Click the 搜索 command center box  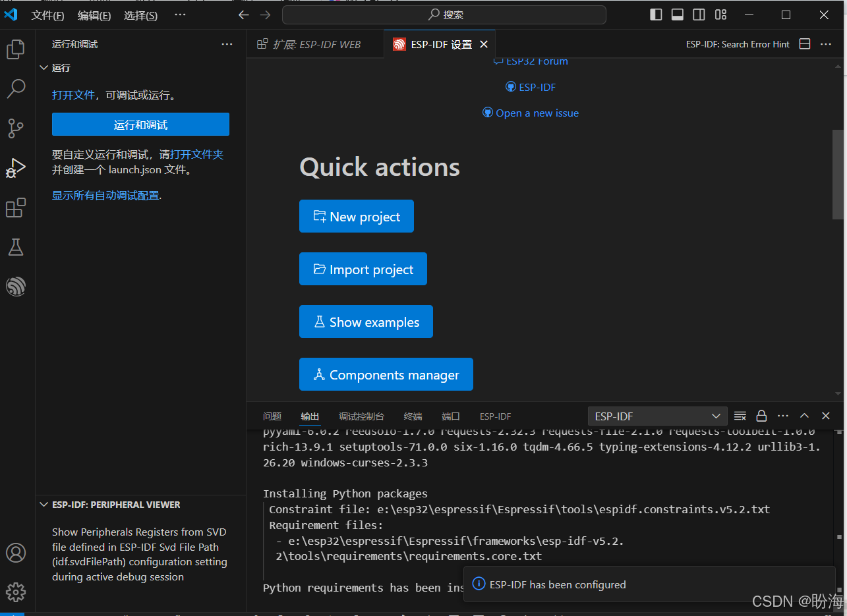tap(444, 14)
